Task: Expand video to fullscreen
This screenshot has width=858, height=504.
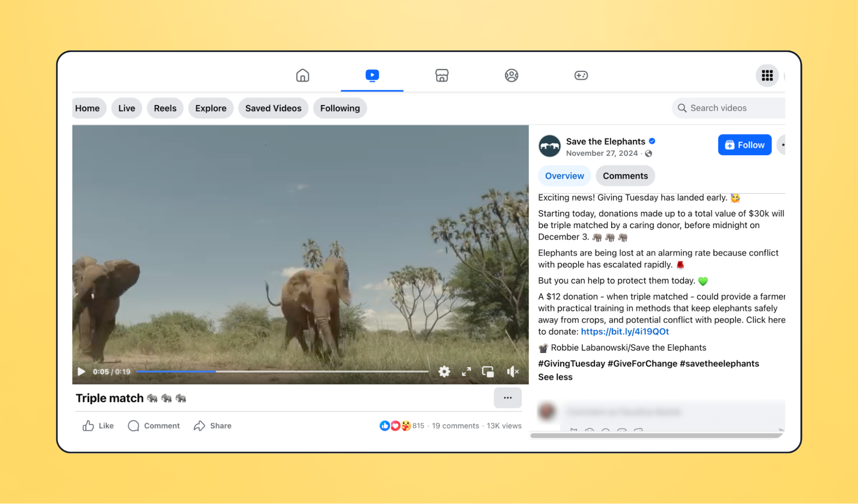Action: [x=467, y=371]
